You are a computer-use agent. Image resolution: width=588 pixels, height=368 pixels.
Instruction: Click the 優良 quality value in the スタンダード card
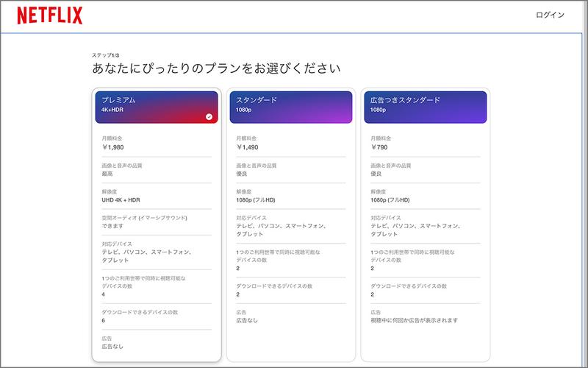[x=242, y=174]
